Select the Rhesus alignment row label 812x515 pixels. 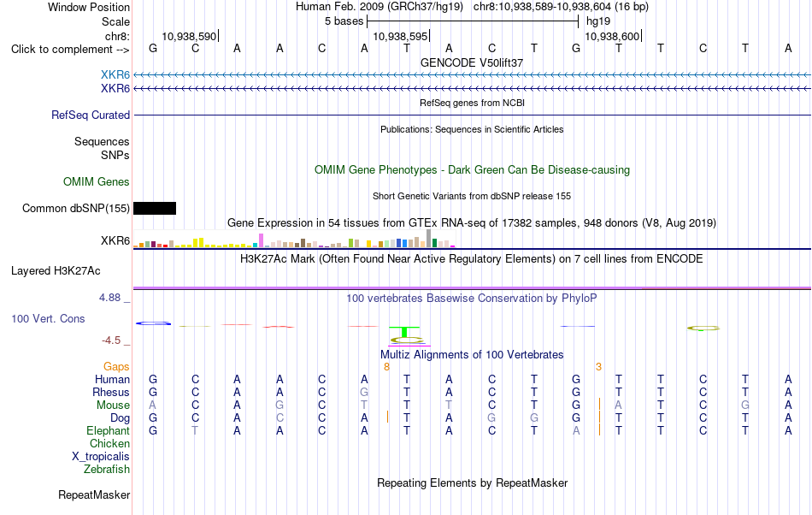click(x=111, y=392)
